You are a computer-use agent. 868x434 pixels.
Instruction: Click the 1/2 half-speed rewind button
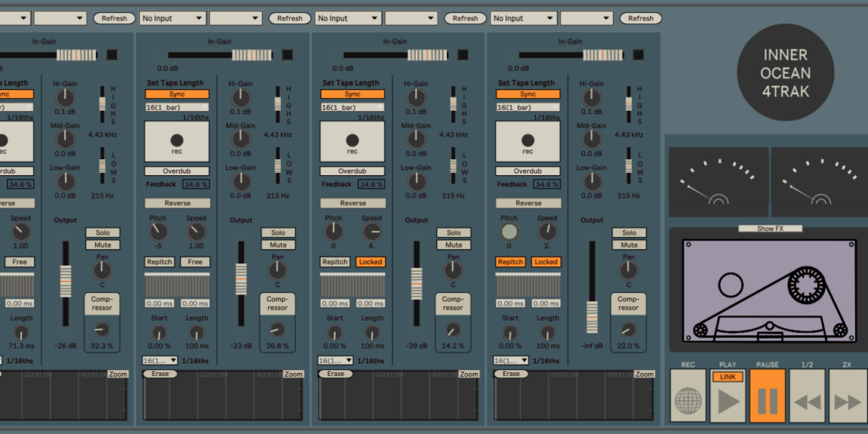click(x=806, y=400)
